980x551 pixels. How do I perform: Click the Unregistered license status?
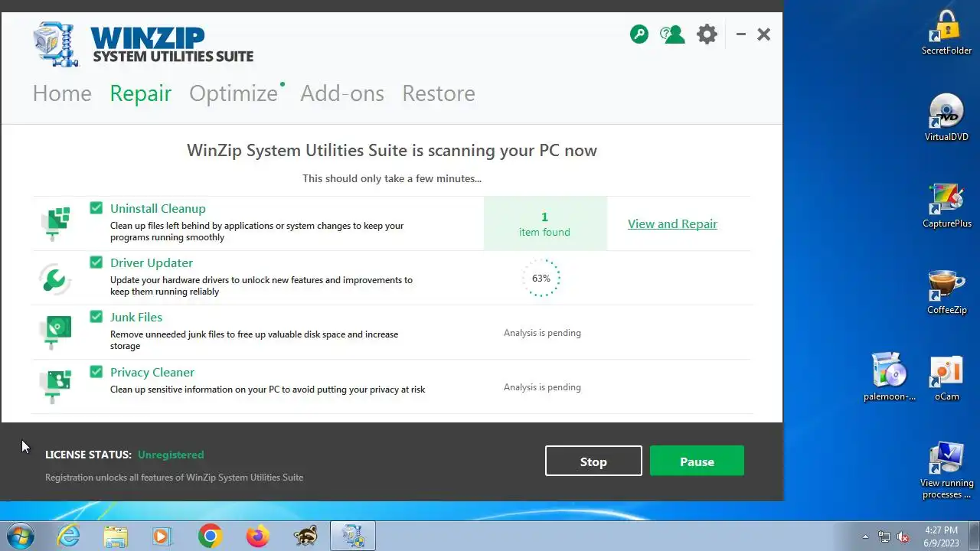tap(171, 455)
